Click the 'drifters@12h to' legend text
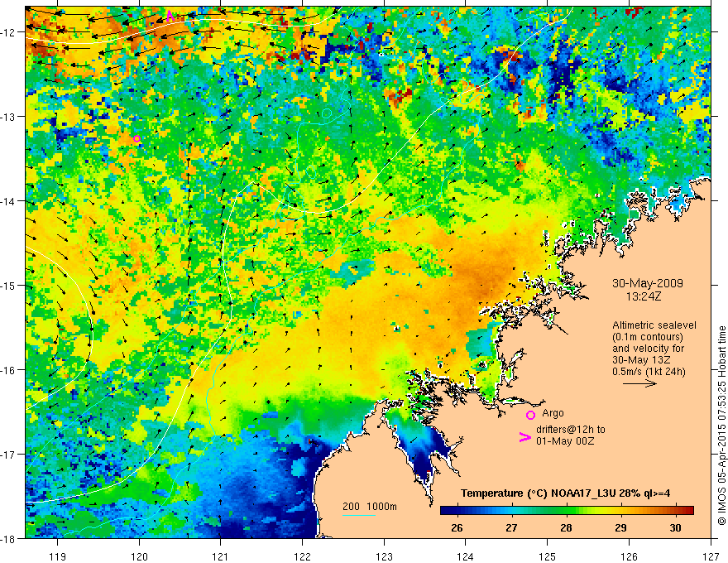728x563 pixels. click(571, 430)
